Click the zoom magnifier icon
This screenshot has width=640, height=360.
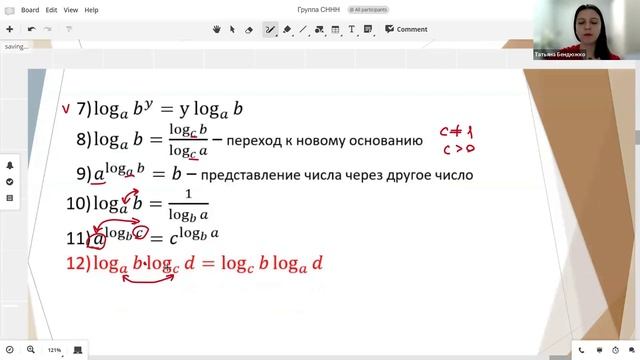coord(31,349)
